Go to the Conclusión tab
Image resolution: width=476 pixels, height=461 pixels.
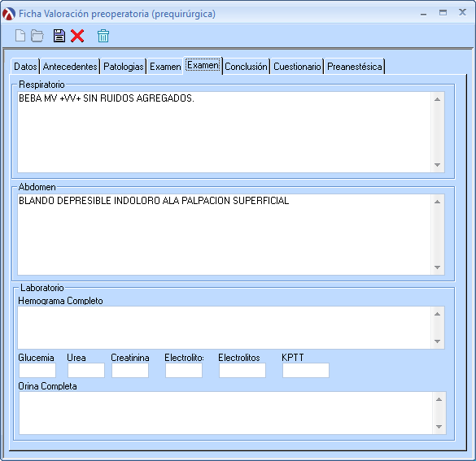tap(247, 67)
